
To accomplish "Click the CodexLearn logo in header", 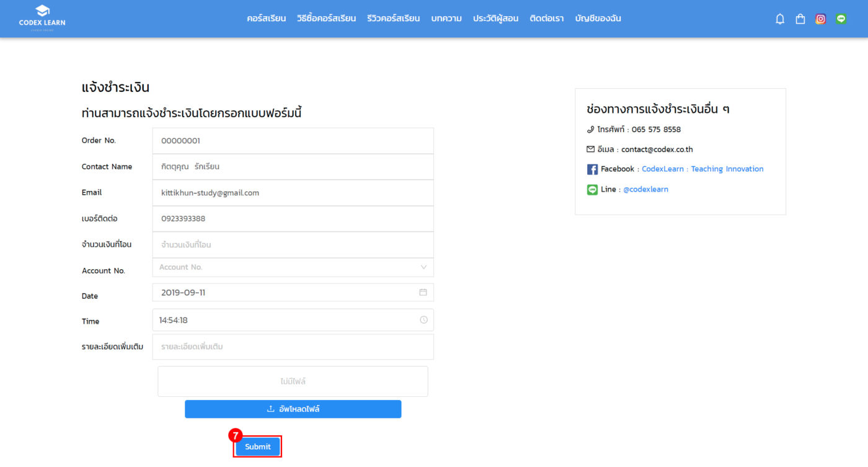I will point(42,18).
